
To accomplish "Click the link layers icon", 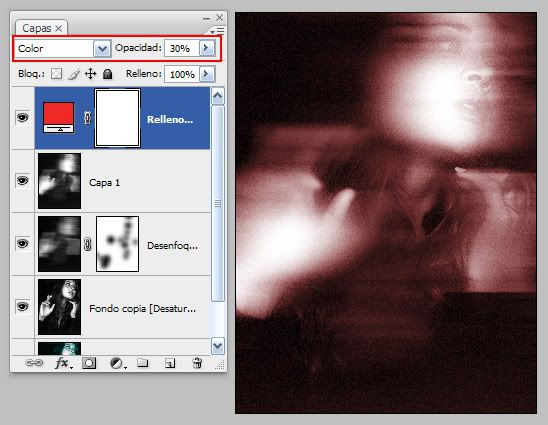I will coord(34,363).
